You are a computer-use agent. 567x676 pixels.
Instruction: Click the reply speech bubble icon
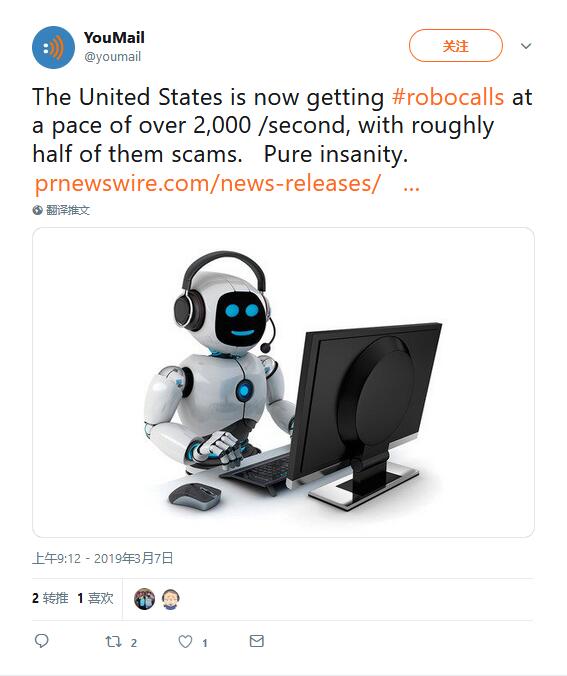41,641
